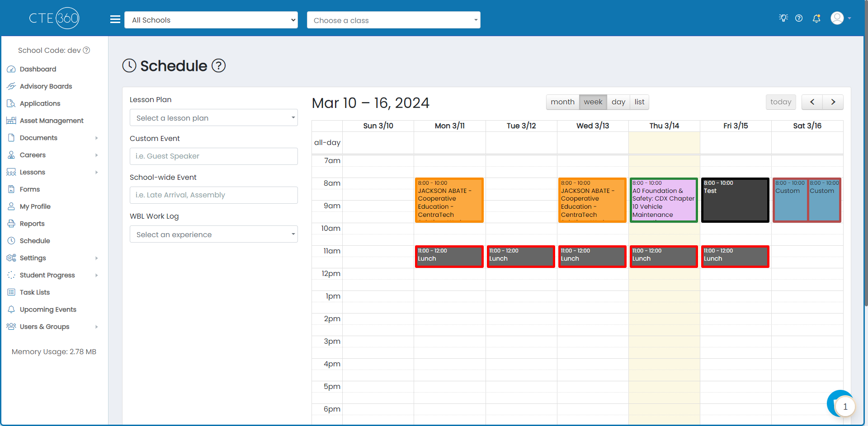
Task: Go to the previous week
Action: 812,102
